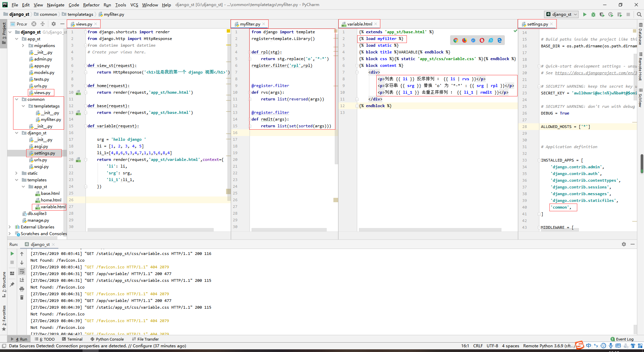Collapse the app_st folder

click(16, 39)
